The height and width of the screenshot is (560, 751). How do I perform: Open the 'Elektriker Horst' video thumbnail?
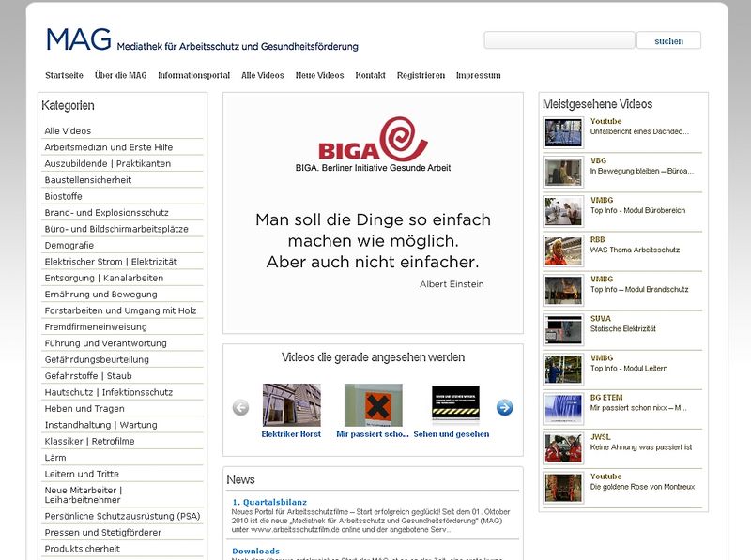pyautogui.click(x=291, y=405)
